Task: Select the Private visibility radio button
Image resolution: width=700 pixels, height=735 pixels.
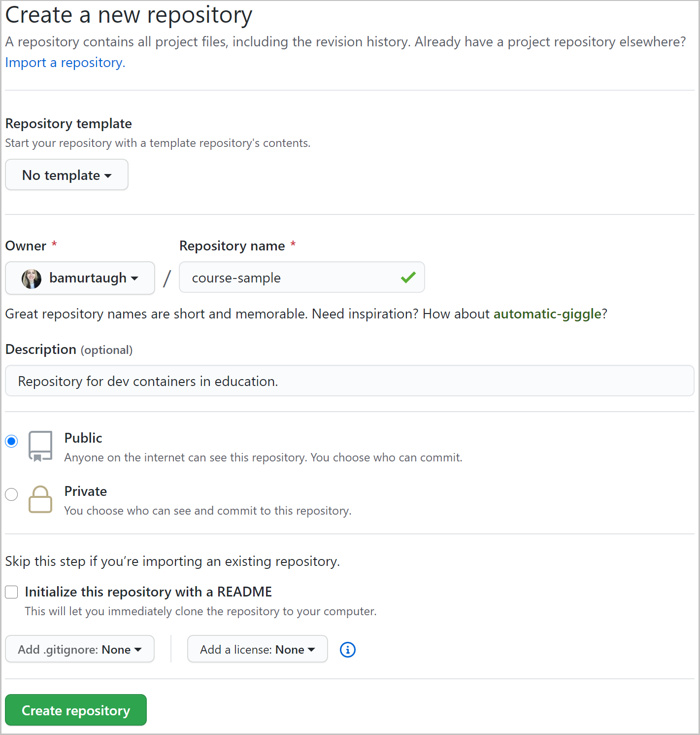Action: 11,494
